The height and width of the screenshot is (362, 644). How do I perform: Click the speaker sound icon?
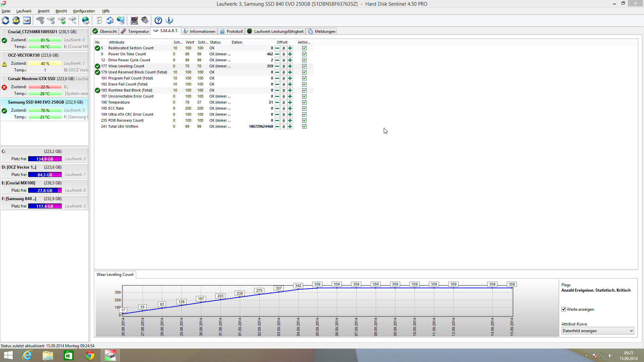point(145,20)
